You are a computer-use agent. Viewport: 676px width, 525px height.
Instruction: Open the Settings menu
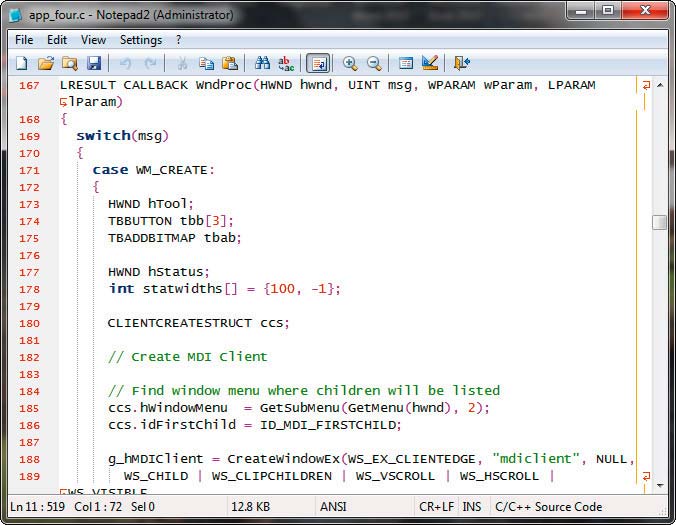point(141,40)
